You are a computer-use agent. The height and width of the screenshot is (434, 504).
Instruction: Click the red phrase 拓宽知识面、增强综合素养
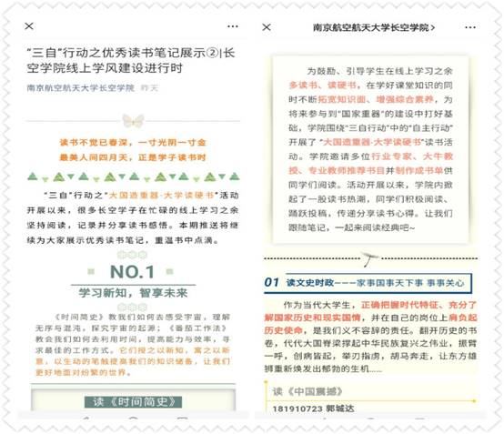click(x=376, y=99)
